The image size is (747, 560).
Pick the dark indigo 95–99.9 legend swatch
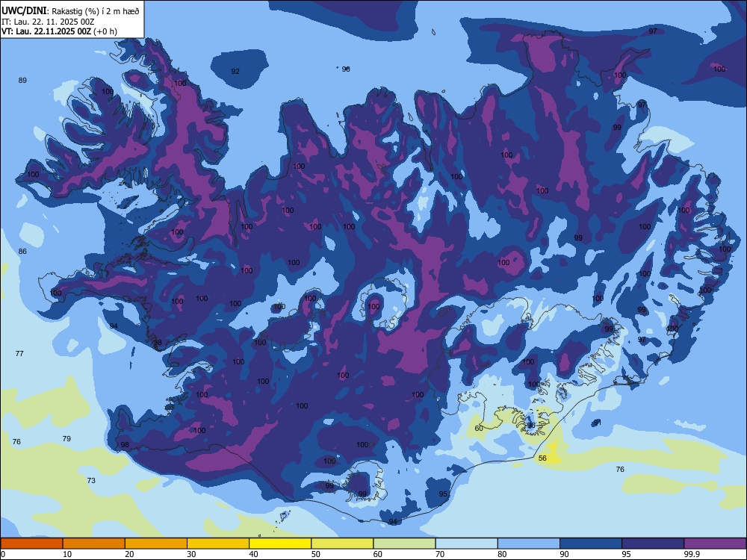tap(653, 544)
